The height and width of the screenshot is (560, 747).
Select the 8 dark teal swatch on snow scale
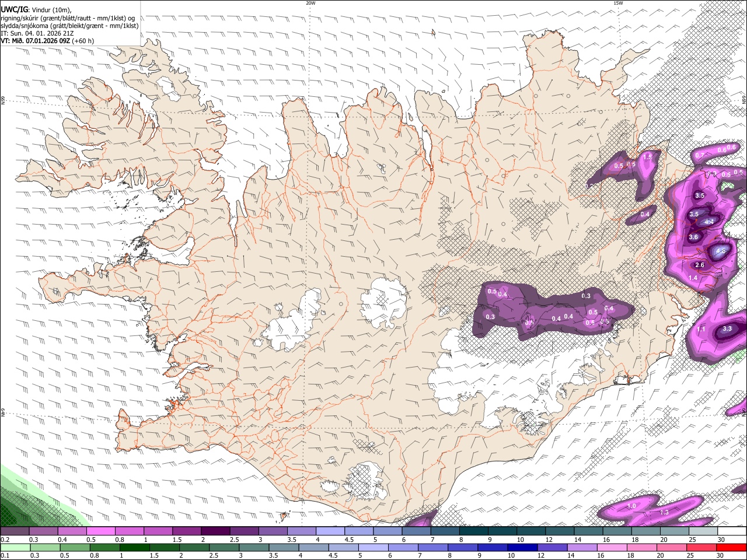(474, 531)
